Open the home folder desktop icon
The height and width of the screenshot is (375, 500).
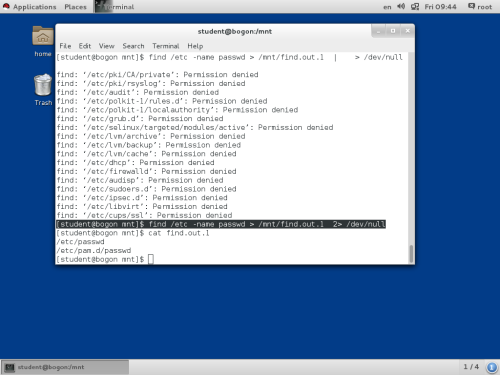pyautogui.click(x=43, y=36)
